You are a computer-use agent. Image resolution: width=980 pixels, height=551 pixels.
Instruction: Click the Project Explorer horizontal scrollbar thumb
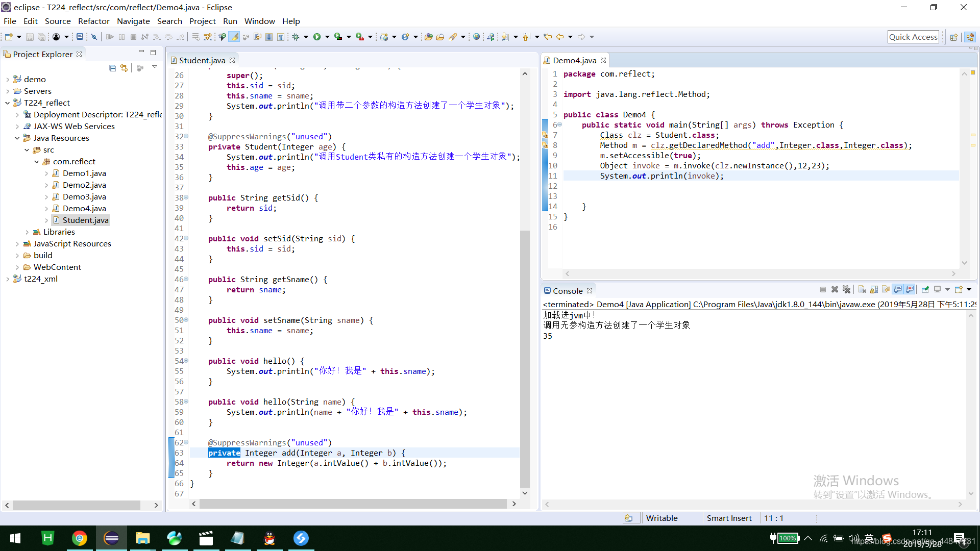click(77, 505)
